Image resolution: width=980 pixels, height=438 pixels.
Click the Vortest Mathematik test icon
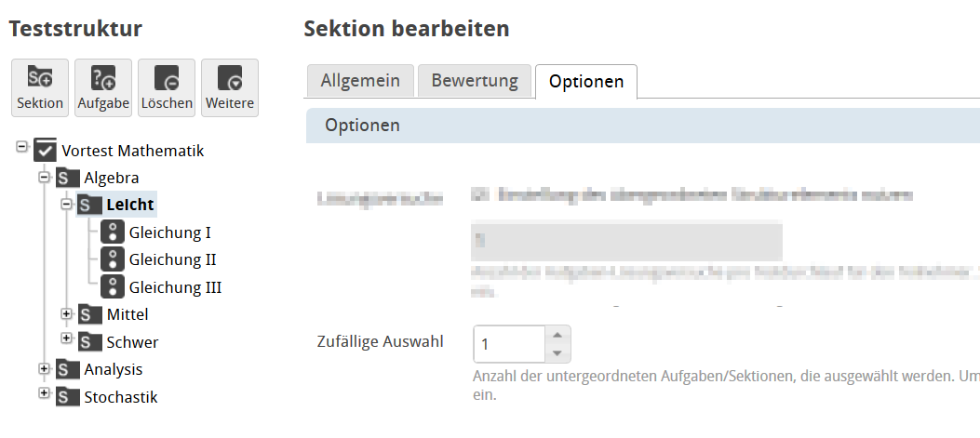[45, 151]
